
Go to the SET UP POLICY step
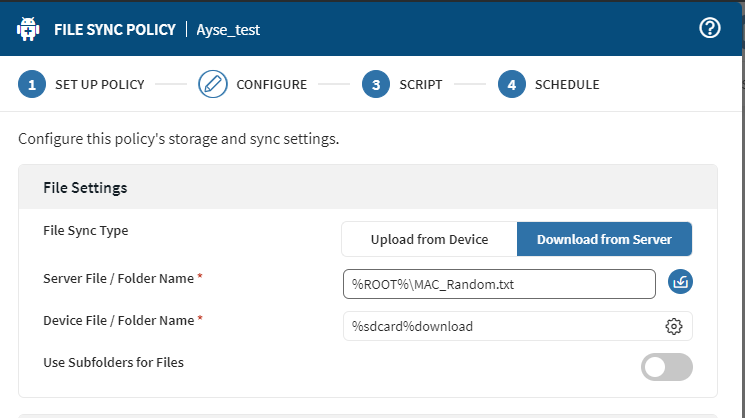tap(100, 85)
